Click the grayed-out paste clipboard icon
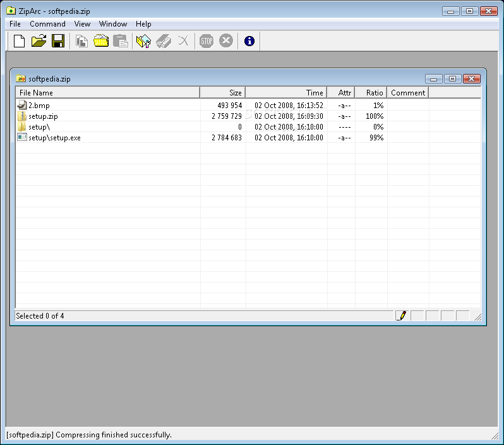The width and height of the screenshot is (504, 445). point(121,41)
